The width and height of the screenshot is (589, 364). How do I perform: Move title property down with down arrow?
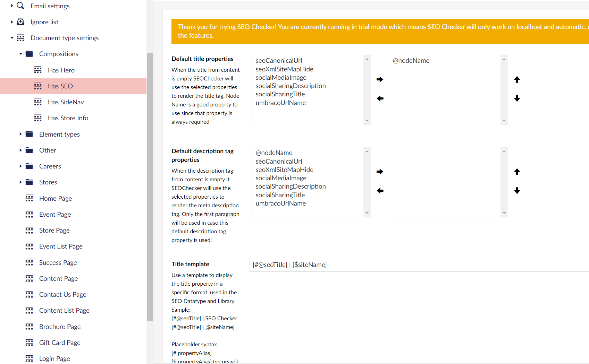point(517,98)
